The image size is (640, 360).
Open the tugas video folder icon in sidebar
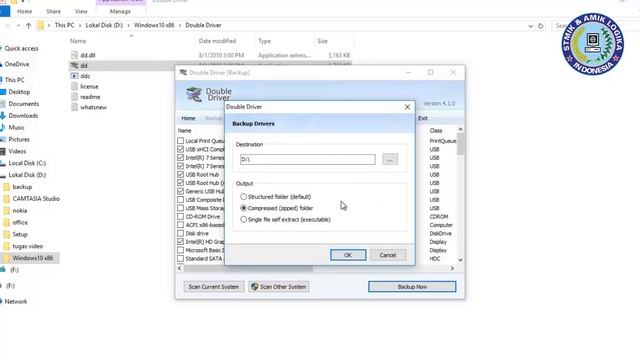point(7,246)
